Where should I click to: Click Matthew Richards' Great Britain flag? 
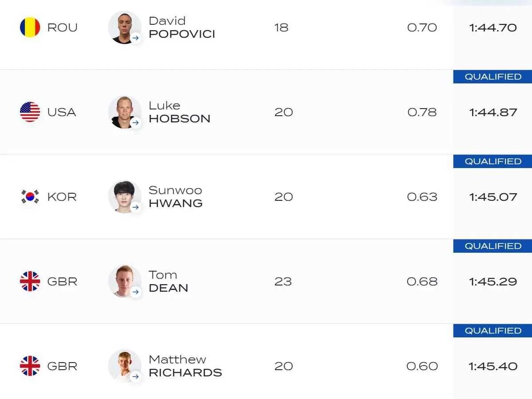coord(30,366)
